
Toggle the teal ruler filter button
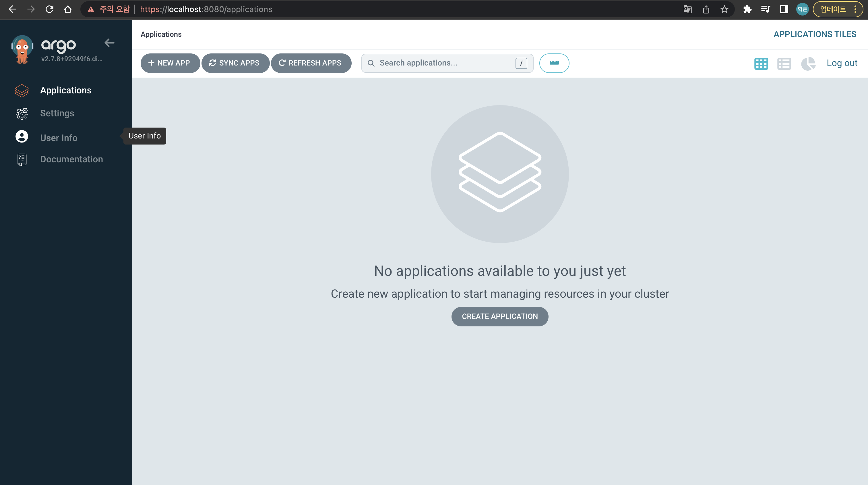click(x=554, y=63)
